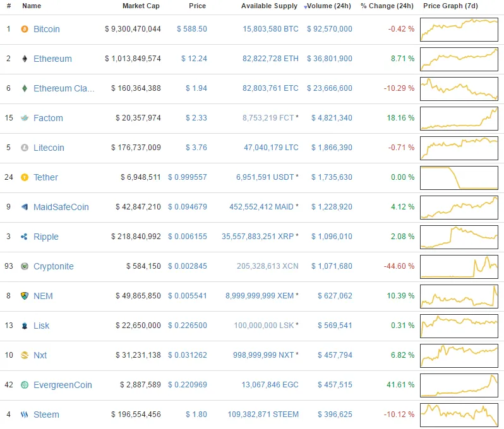Click the NEM shield icon

pos(25,296)
